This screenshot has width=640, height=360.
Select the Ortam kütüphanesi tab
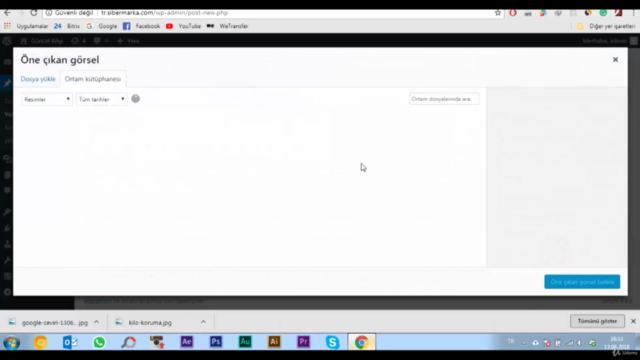point(93,79)
